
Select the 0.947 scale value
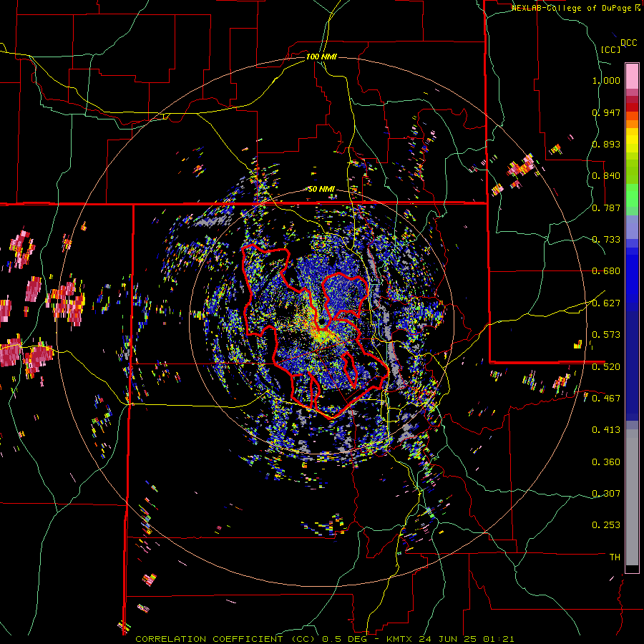[x=606, y=112]
